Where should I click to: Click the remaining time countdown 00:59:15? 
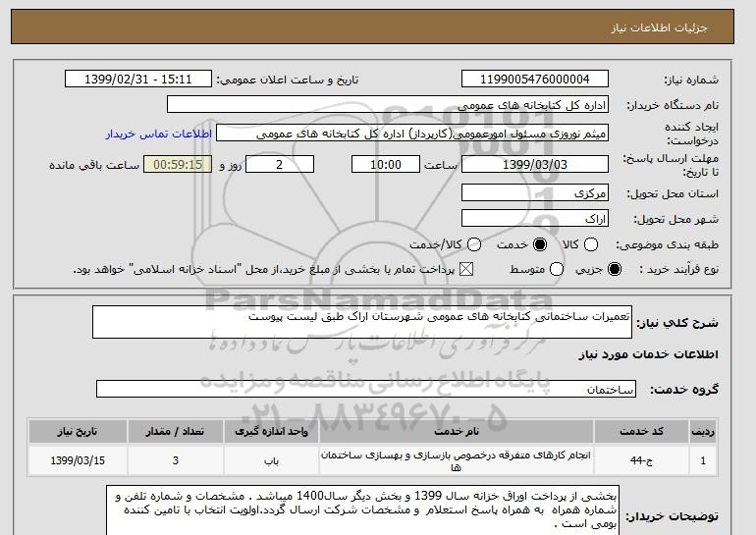pos(178,164)
